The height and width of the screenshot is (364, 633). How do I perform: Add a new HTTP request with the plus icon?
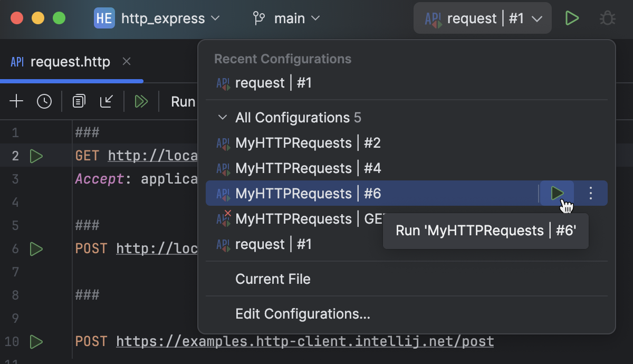click(x=16, y=101)
